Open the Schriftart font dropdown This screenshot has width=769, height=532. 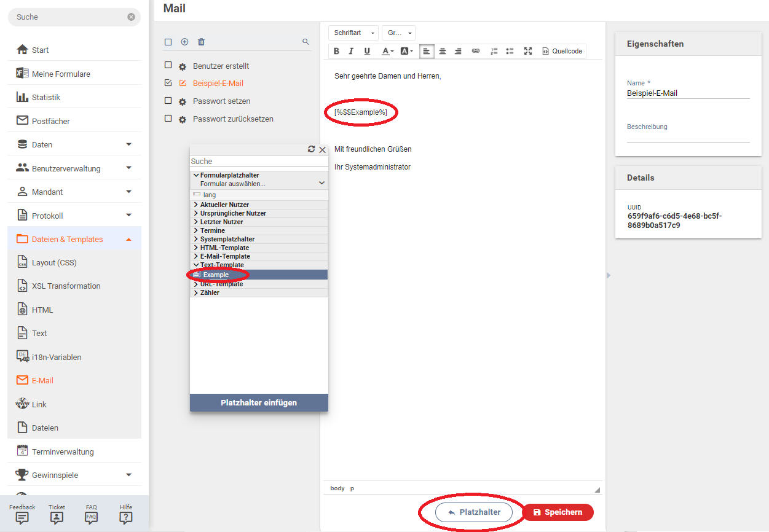(x=353, y=33)
